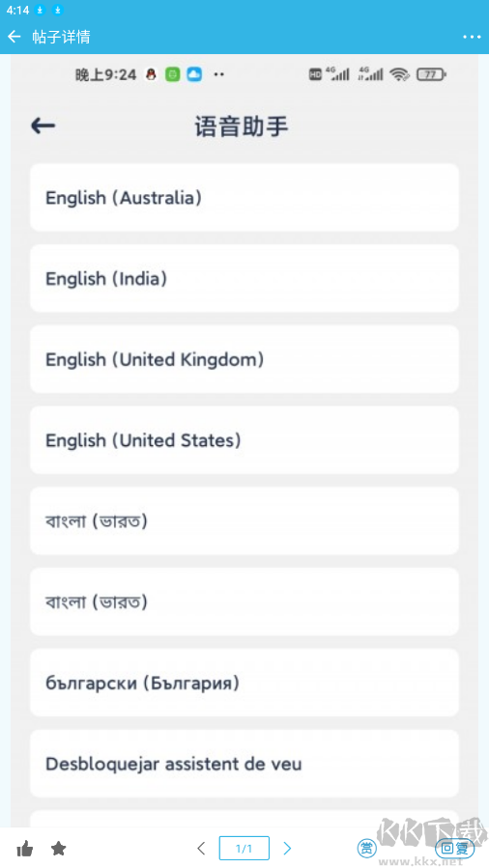Tap the back arrow beside 语音助手
Screen dimensions: 489x868
[x=43, y=126]
